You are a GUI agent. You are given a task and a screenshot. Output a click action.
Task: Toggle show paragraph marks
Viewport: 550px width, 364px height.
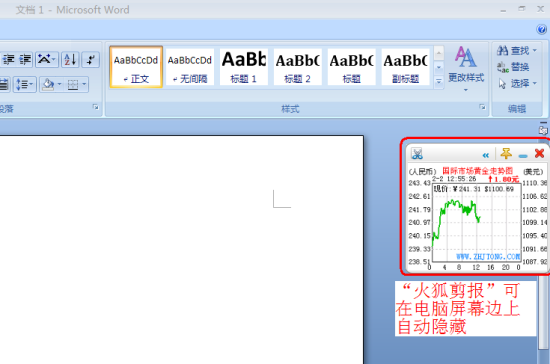[x=90, y=59]
